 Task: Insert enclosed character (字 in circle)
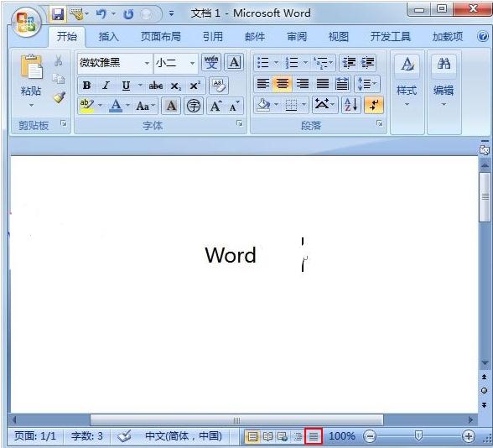(194, 106)
